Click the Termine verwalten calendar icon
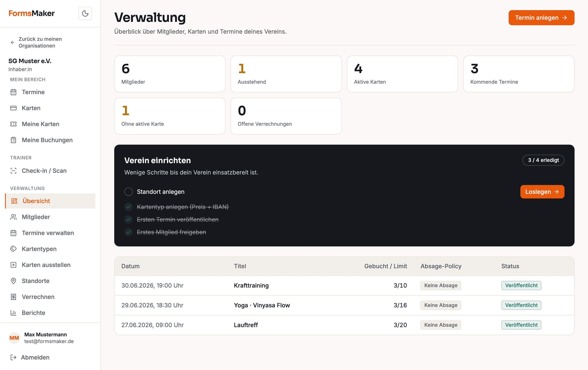The height and width of the screenshot is (370, 588). pyautogui.click(x=13, y=233)
